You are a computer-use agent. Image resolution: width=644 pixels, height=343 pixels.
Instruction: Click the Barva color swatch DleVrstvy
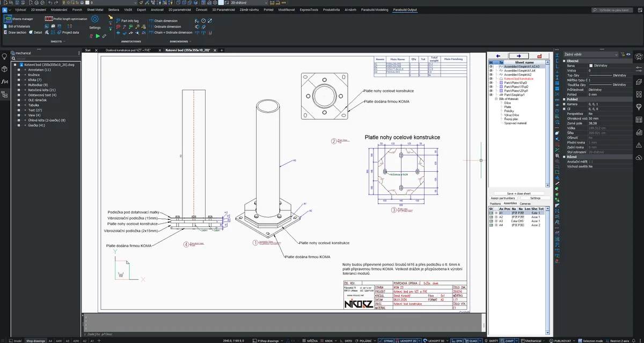click(591, 65)
